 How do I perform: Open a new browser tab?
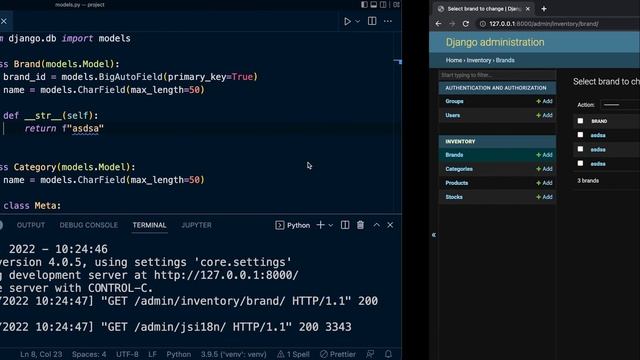click(x=544, y=9)
